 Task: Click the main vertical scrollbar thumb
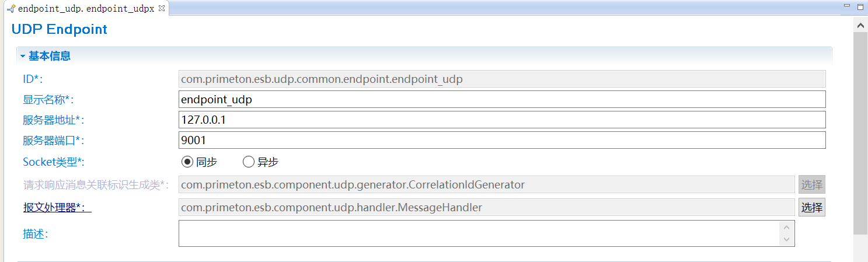860,134
